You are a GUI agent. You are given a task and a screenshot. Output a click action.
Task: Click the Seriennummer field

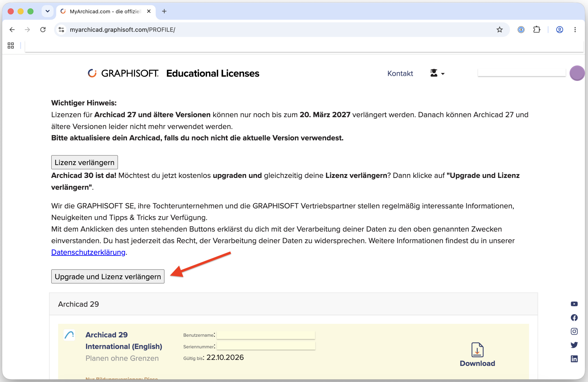(x=266, y=346)
